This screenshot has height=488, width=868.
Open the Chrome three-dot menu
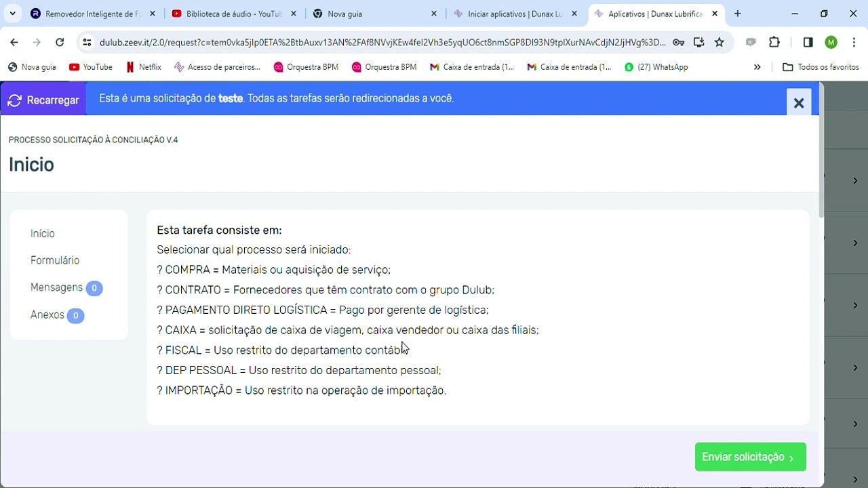854,42
